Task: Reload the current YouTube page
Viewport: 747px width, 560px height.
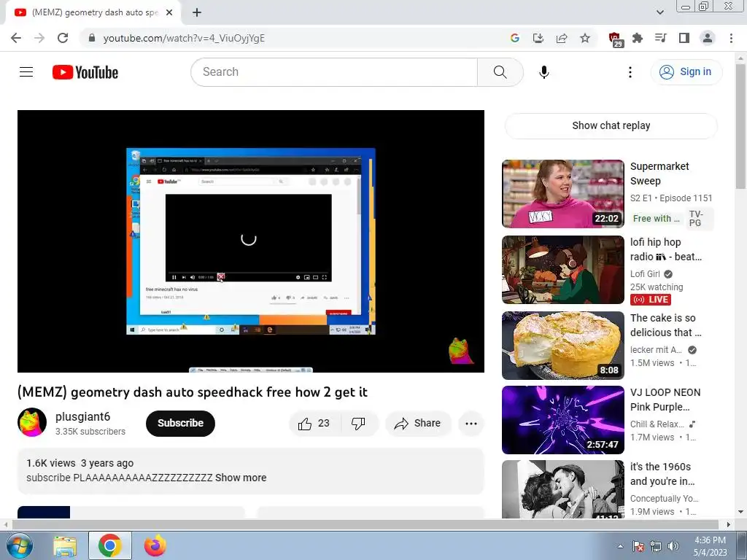Action: pos(63,38)
